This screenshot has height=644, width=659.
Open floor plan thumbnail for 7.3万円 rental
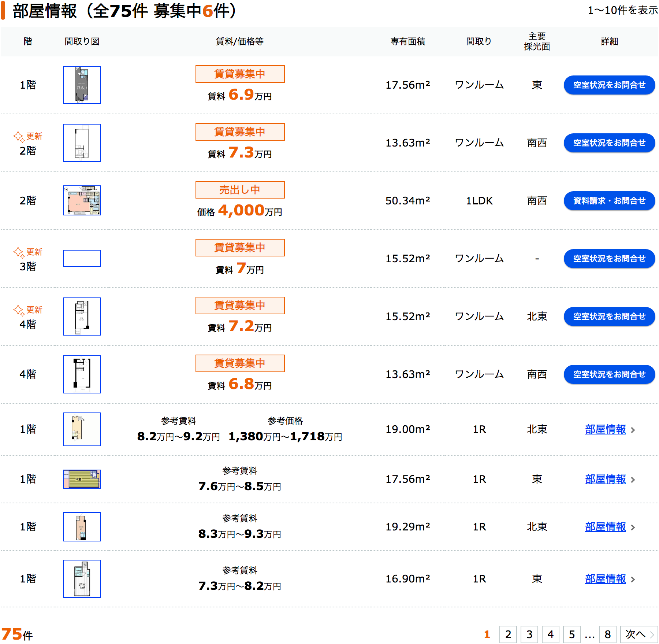point(82,143)
